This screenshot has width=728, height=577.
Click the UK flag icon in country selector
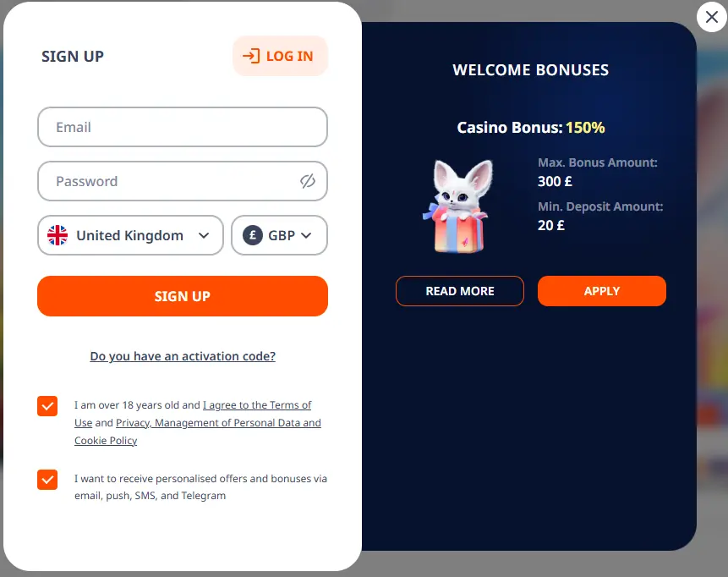click(57, 235)
